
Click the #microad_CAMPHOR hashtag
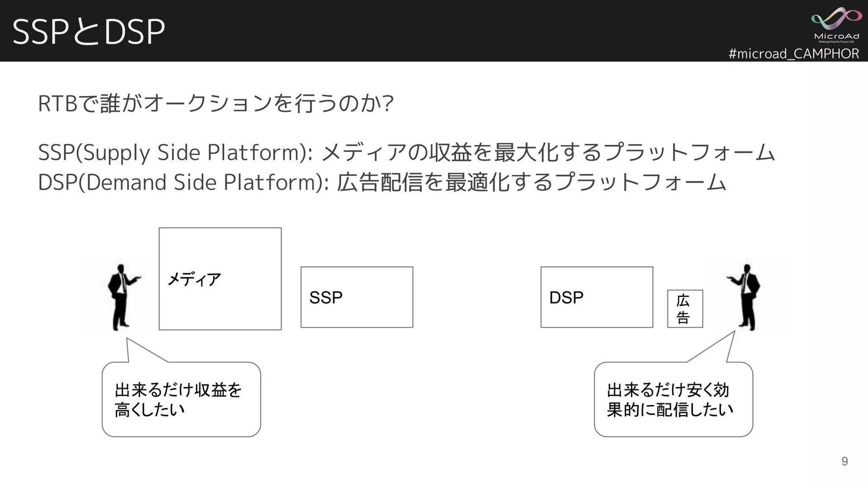(x=793, y=53)
